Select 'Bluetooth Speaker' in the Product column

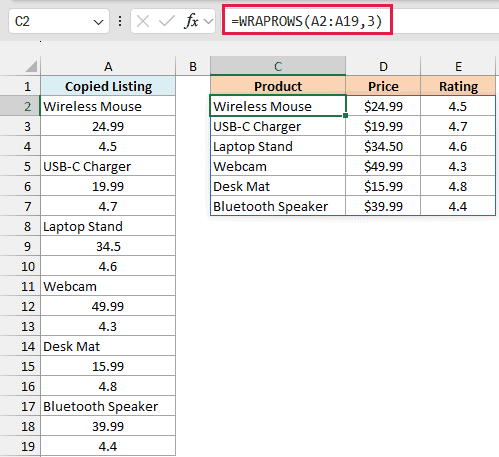click(278, 206)
